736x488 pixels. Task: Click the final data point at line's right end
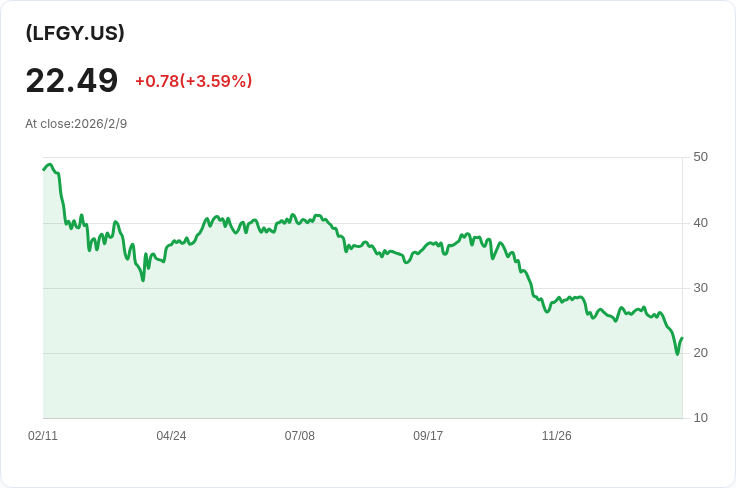pyautogui.click(x=682, y=338)
